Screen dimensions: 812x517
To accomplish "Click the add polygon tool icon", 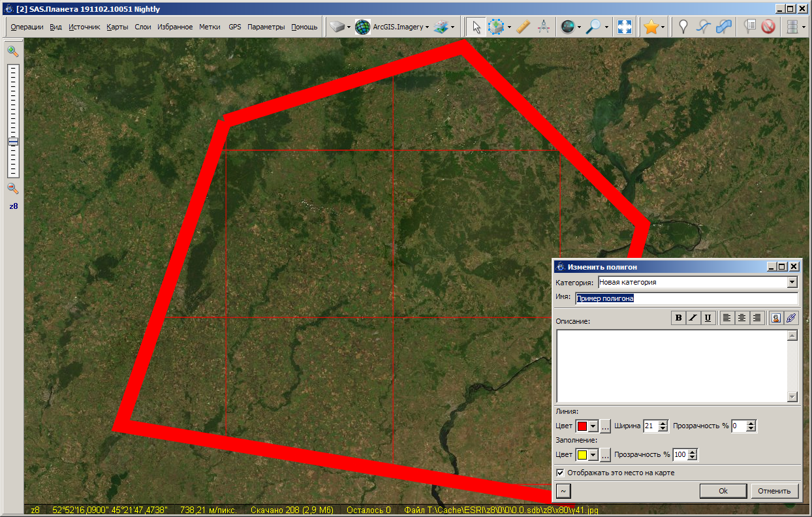I will (x=723, y=27).
